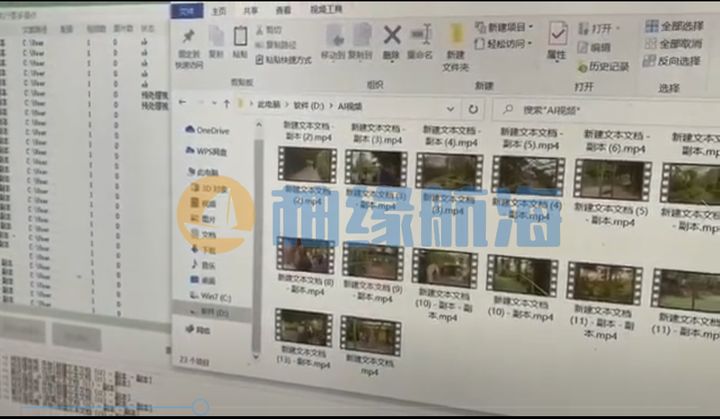Open recent locations dropdown beside forward arrow
This screenshot has width=720, height=419.
[x=214, y=103]
